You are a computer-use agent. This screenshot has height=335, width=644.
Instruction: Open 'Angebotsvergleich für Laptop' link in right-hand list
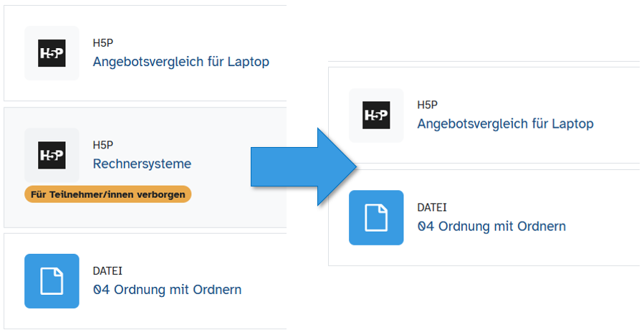[505, 123]
